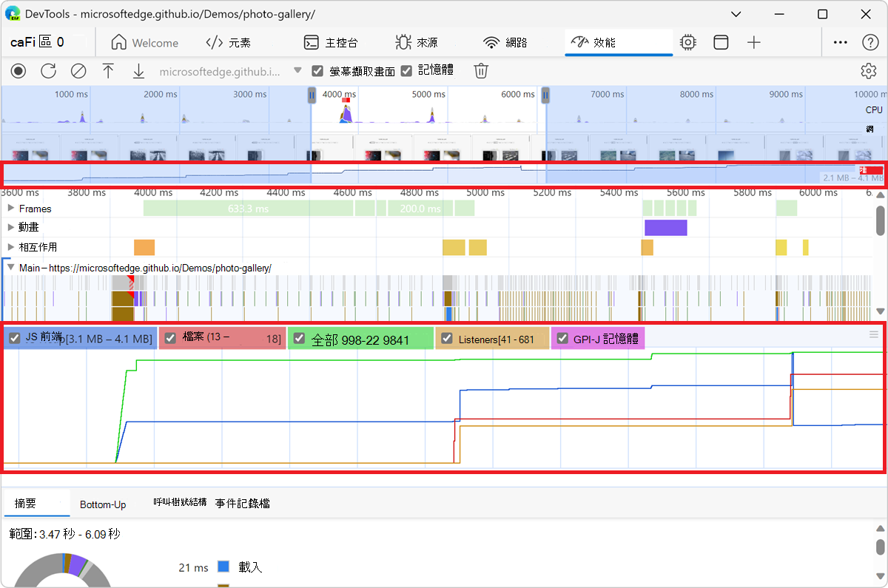Toggle the 螢幕擷取畫面 screenshots checkbox
Image resolution: width=888 pixels, height=588 pixels.
(317, 71)
